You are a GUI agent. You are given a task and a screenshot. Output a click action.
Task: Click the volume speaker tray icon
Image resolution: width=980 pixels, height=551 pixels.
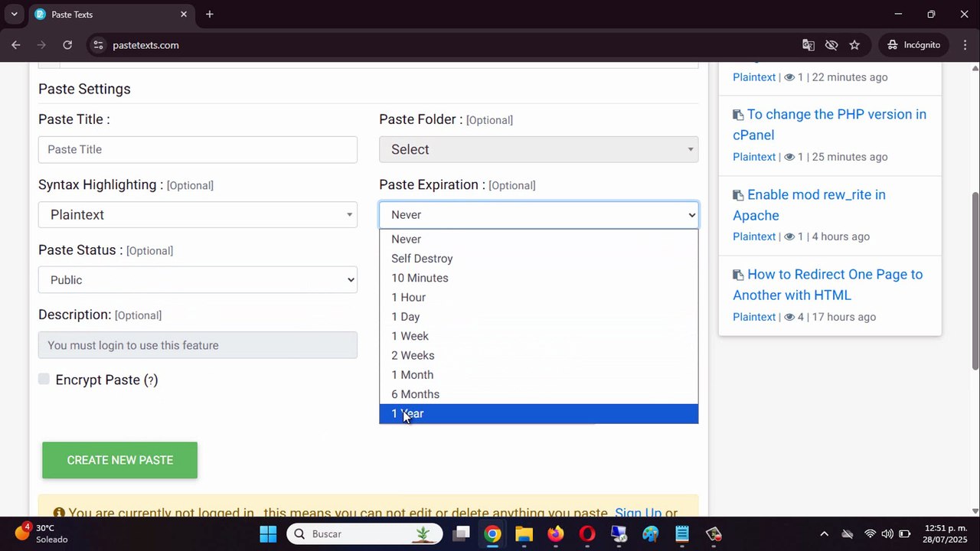887,534
